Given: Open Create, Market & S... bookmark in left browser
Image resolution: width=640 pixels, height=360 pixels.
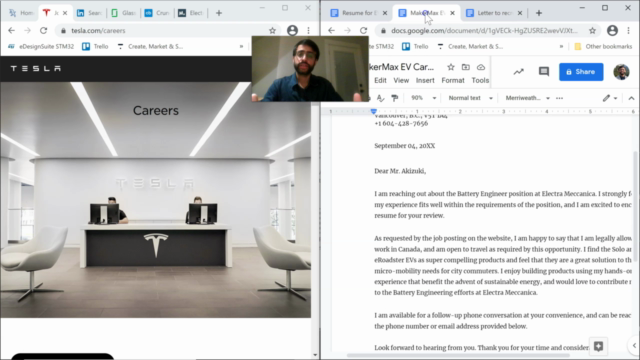Looking at the screenshot, I should (x=150, y=47).
